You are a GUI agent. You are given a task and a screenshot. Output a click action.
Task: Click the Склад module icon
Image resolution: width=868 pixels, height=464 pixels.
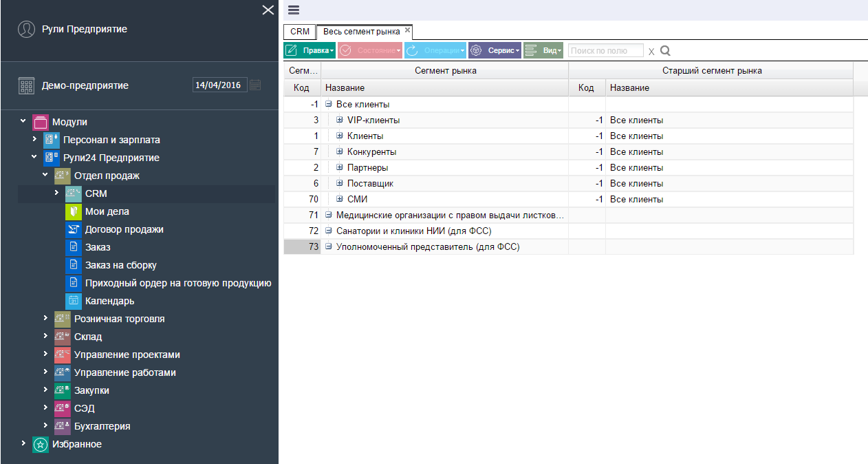click(63, 337)
